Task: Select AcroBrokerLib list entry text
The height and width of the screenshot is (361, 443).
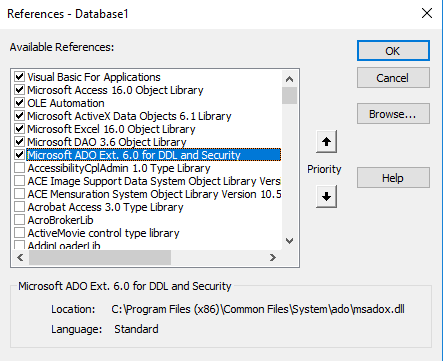Action: tap(60, 220)
